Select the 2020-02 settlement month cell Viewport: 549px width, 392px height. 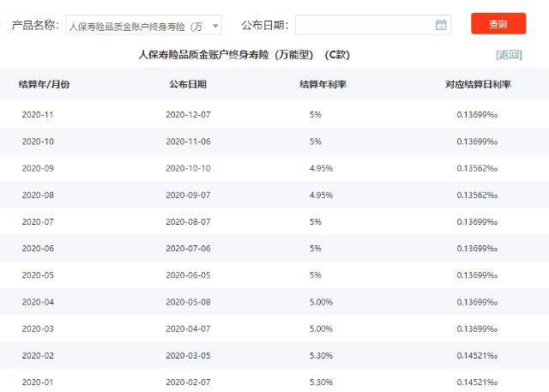[x=38, y=356]
